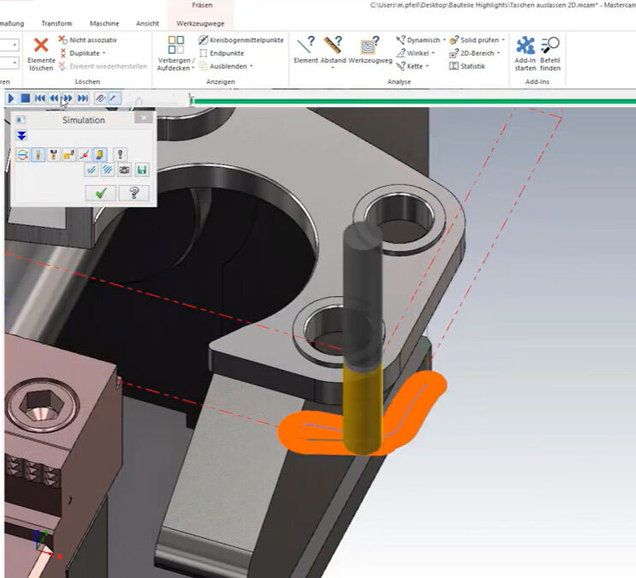Viewport: 636px width, 578px height.
Task: Toggle trace mode with wavy lines icon
Action: [x=100, y=98]
